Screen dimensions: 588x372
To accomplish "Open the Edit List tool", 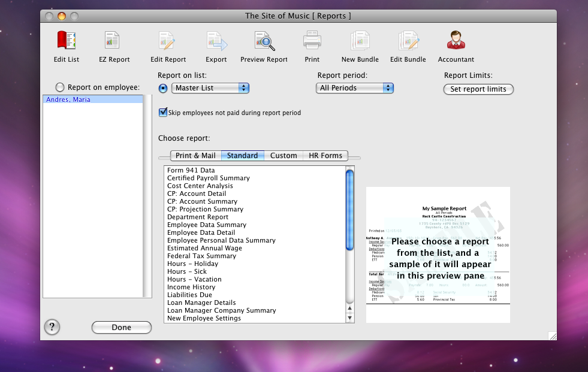I will point(67,41).
